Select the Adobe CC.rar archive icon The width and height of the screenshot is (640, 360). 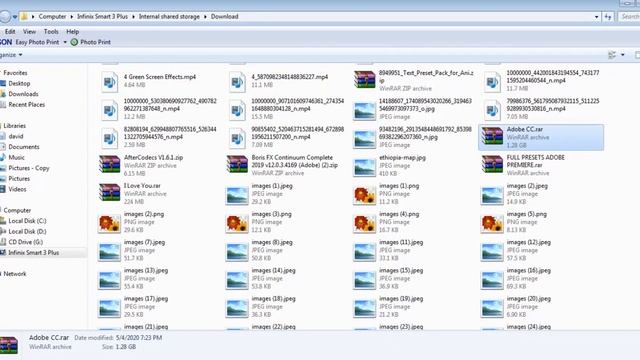[x=492, y=136]
